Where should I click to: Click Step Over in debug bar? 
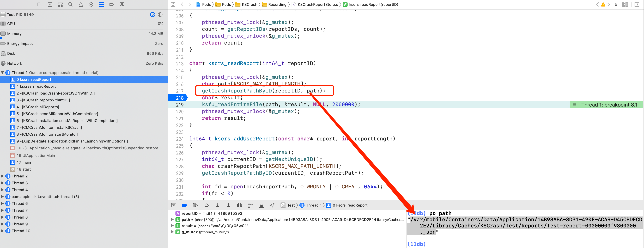(x=206, y=205)
